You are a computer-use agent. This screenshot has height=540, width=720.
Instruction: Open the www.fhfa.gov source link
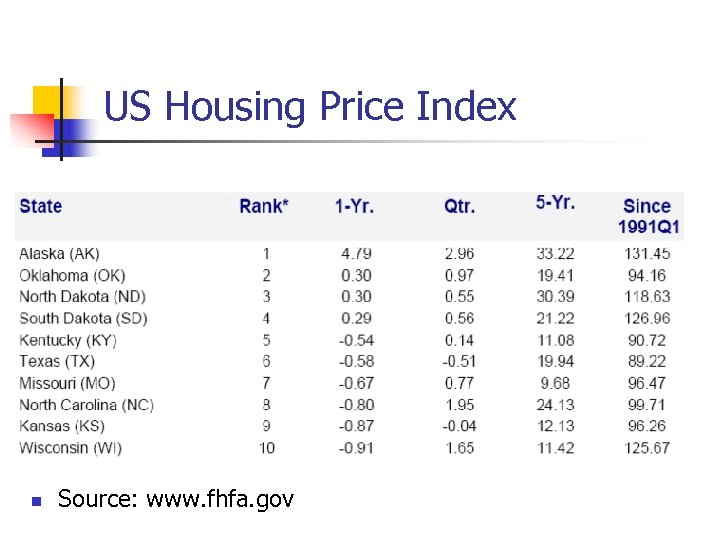220,498
